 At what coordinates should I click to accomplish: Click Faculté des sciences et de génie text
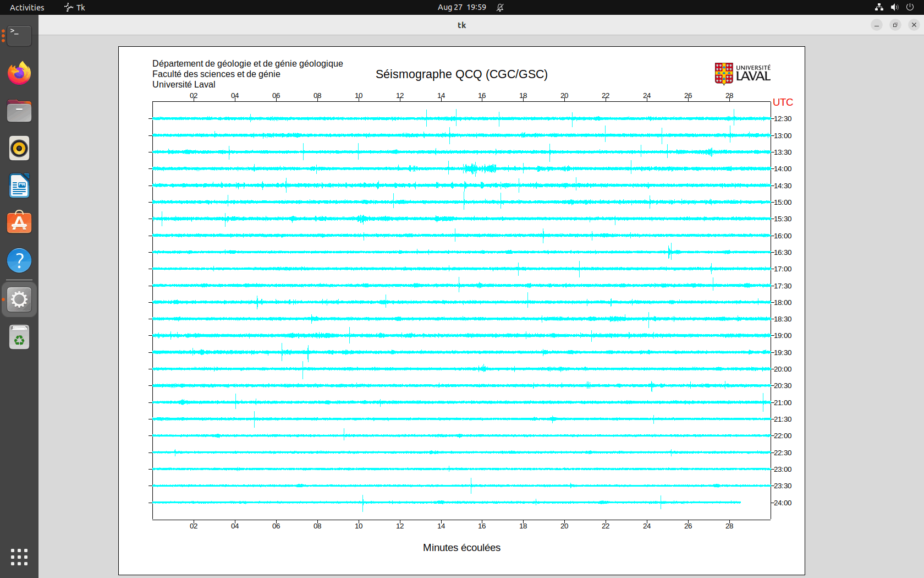tap(216, 74)
